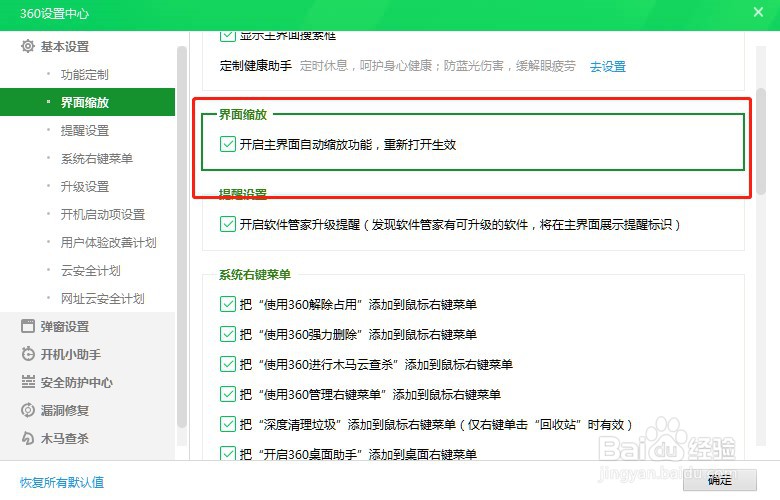
Task: Toggle 开启主界面自动缩放功能 checkbox
Action: point(227,144)
